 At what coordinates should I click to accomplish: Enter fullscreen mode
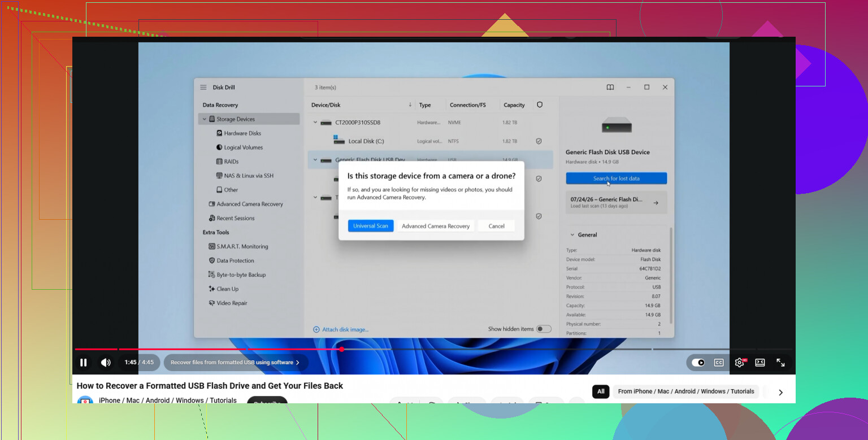(780, 363)
